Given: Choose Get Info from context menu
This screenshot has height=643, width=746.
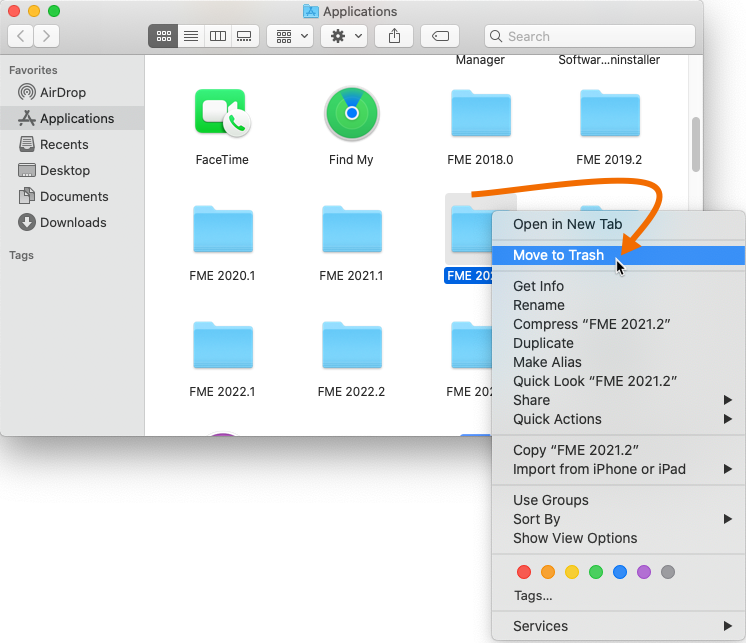Looking at the screenshot, I should point(618,286).
